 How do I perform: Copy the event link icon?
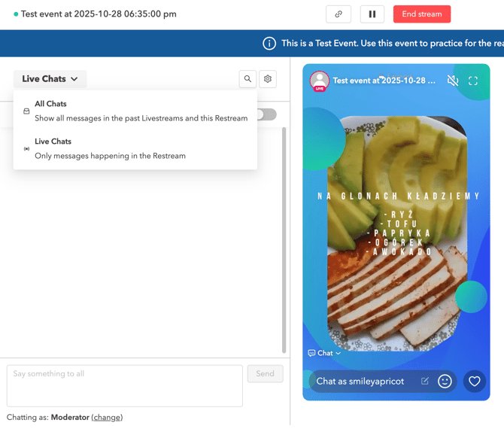coord(339,14)
